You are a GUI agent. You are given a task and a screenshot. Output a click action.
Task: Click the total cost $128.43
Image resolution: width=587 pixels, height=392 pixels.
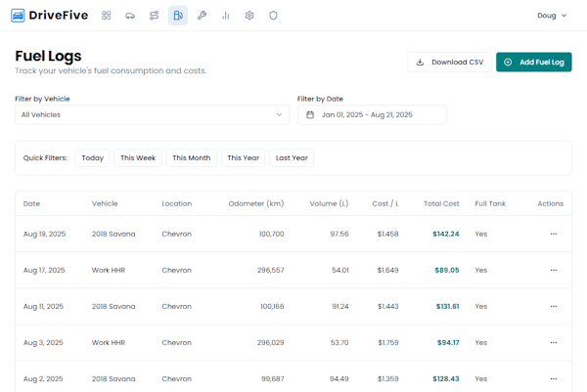coord(446,379)
